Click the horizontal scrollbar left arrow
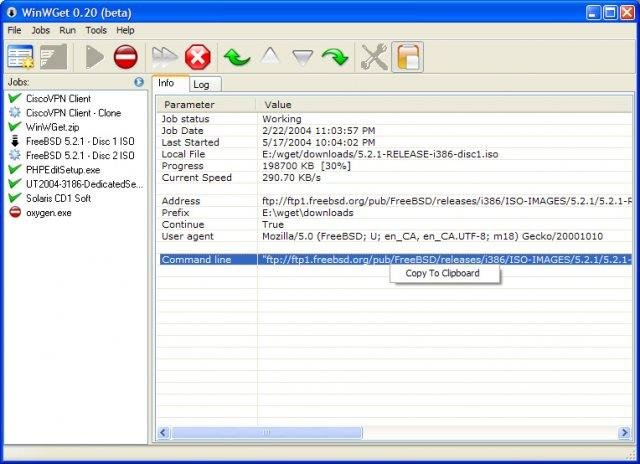 point(163,433)
